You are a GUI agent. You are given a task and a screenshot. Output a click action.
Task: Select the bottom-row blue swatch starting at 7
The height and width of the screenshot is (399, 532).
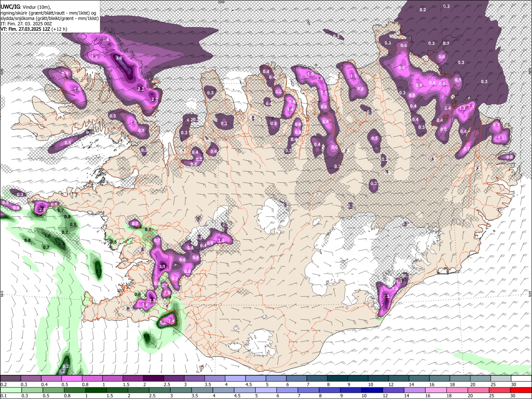point(309,390)
